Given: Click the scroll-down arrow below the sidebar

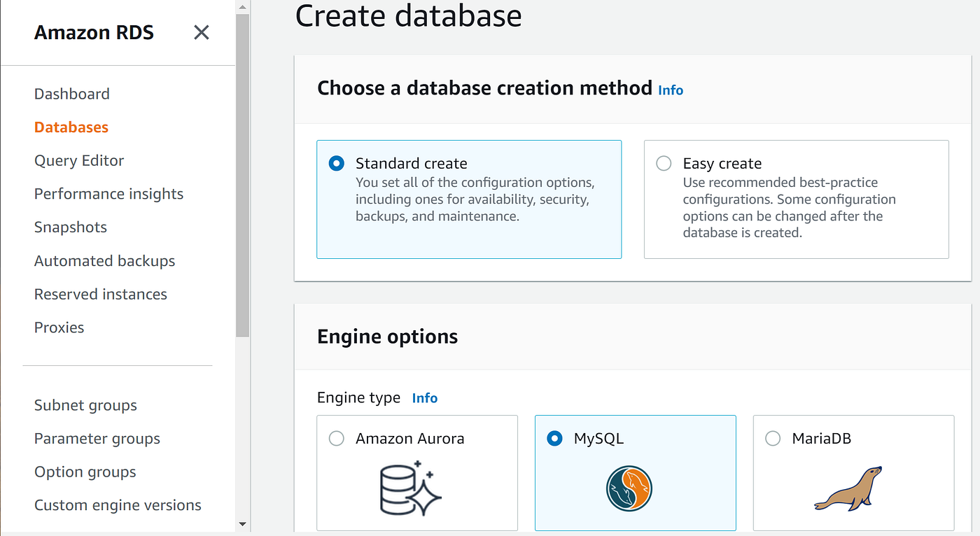Looking at the screenshot, I should tap(242, 523).
